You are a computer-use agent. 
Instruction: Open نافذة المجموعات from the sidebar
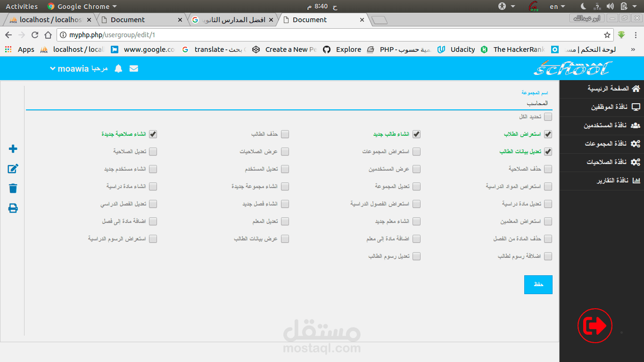[602, 144]
